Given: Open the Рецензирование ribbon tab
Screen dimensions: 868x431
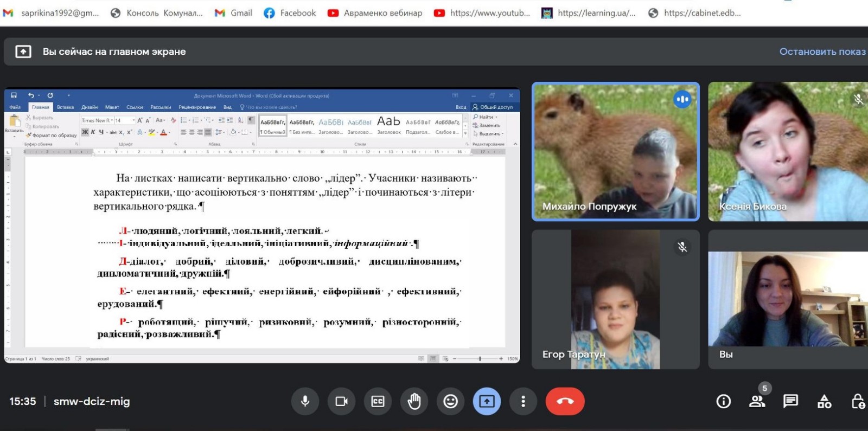Looking at the screenshot, I should 197,107.
